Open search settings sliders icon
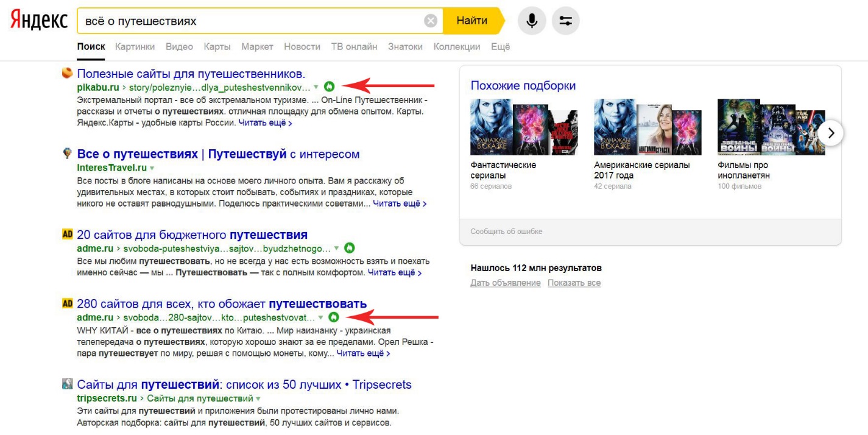This screenshot has height=435, width=868. (x=566, y=21)
